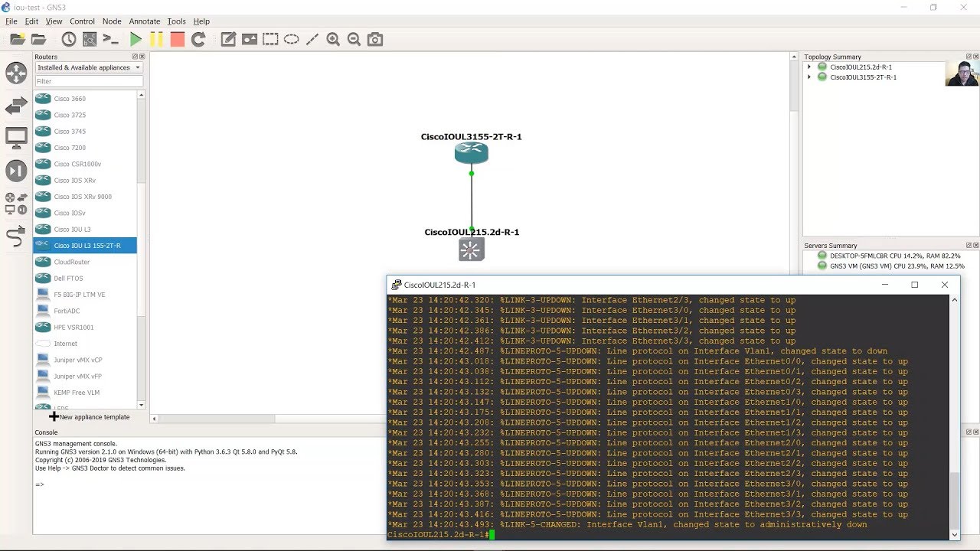Suspend all nodes with yellow pause
Image resolution: width=980 pixels, height=551 pixels.
[x=156, y=39]
